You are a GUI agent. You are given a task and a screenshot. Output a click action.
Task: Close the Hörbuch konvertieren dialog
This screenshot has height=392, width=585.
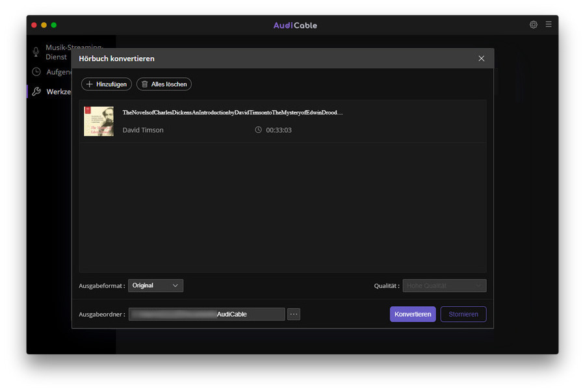[481, 59]
